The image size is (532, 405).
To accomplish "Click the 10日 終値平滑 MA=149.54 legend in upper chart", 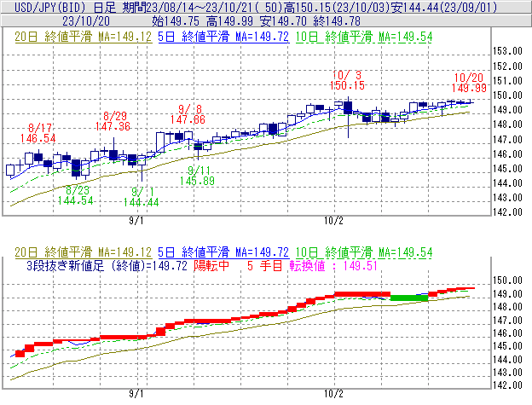I will tap(364, 37).
